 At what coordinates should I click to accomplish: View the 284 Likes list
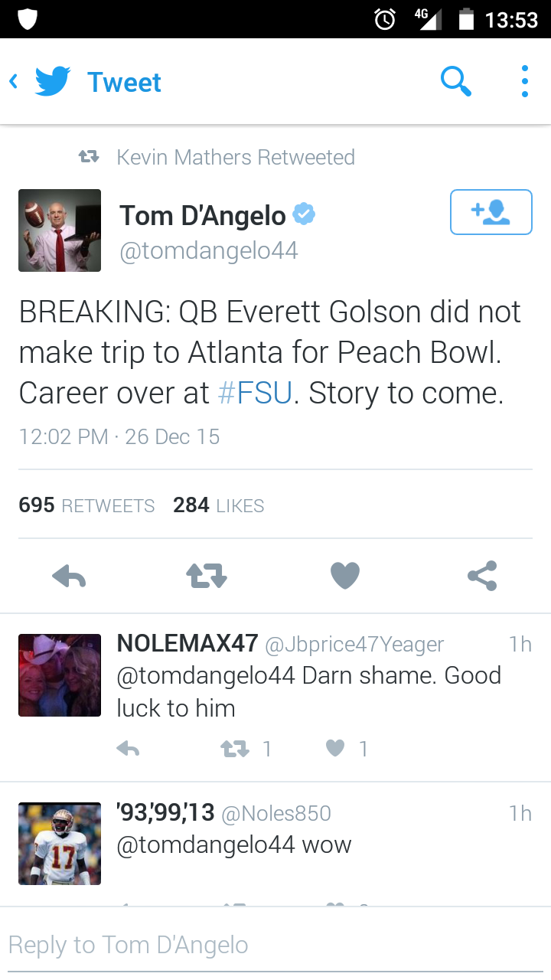click(x=218, y=505)
